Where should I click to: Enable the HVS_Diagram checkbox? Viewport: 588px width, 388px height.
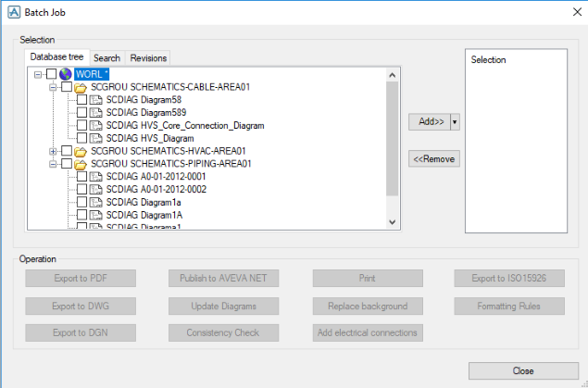click(x=82, y=138)
